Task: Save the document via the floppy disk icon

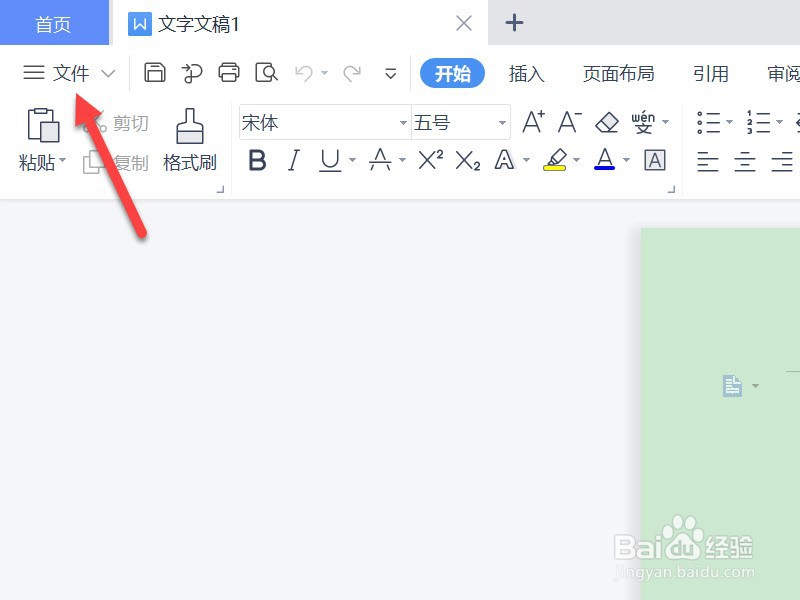Action: coord(155,73)
